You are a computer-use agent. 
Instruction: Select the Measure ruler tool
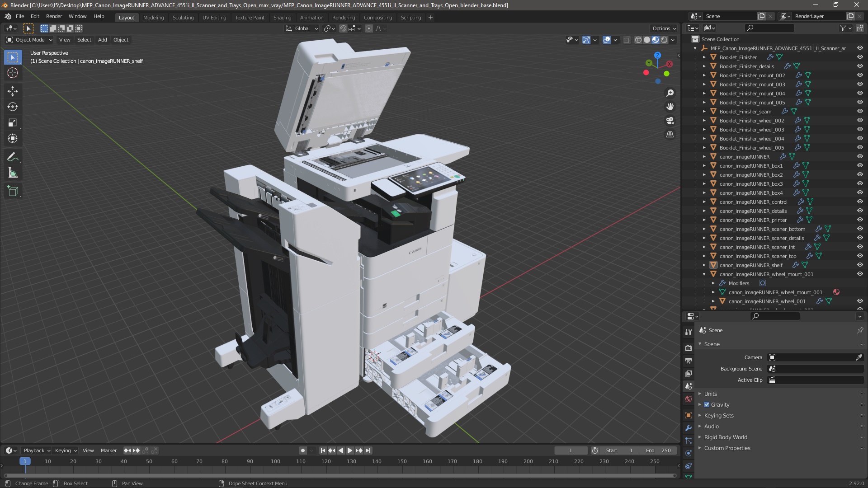point(13,173)
